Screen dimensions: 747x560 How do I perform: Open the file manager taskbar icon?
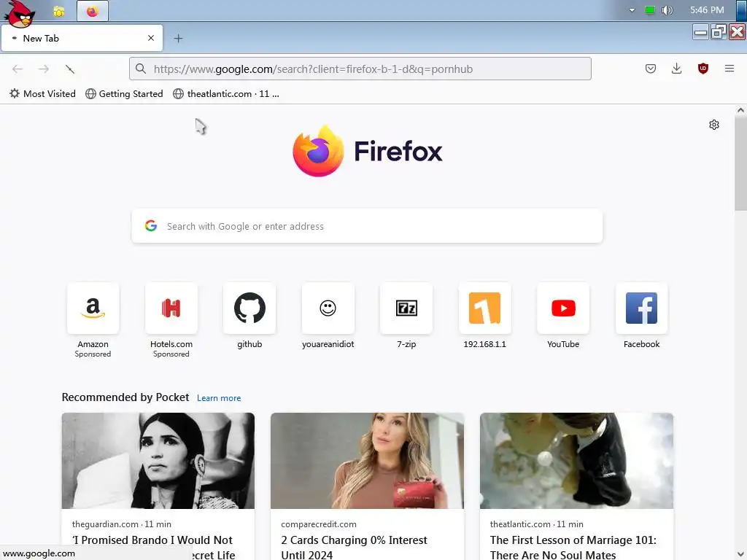click(x=59, y=12)
